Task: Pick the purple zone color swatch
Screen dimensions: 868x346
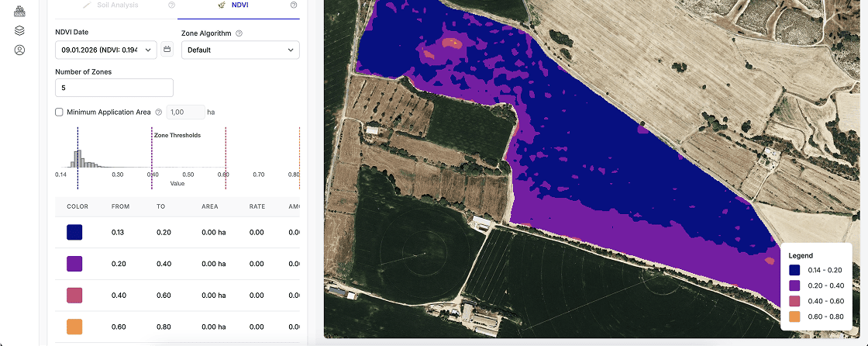Action: point(74,264)
